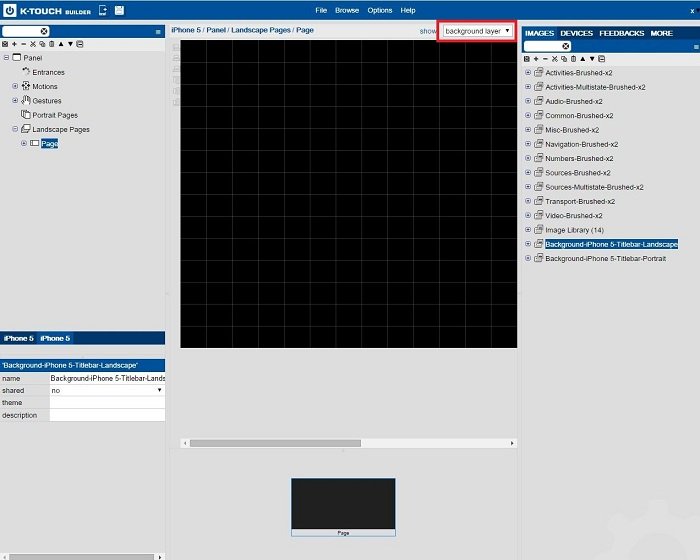Select Transport-Brushed-x2 in images list
The height and width of the screenshot is (560, 700).
coord(580,201)
